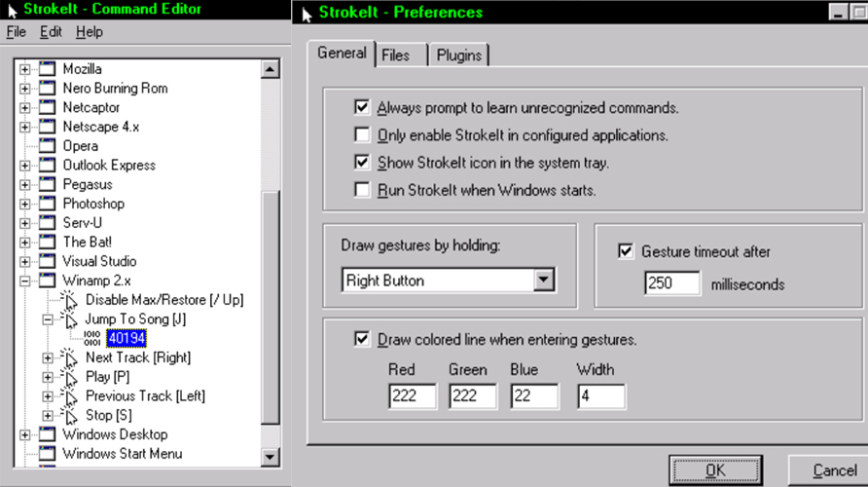Expand the Photoshop tree node

pyautogui.click(x=25, y=204)
